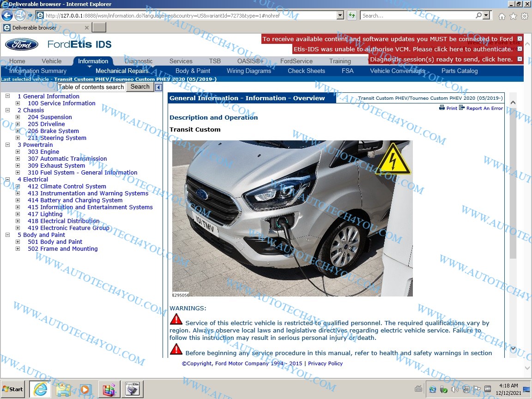The image size is (532, 399).
Task: Open the address bar URL dropdown
Action: 340,15
